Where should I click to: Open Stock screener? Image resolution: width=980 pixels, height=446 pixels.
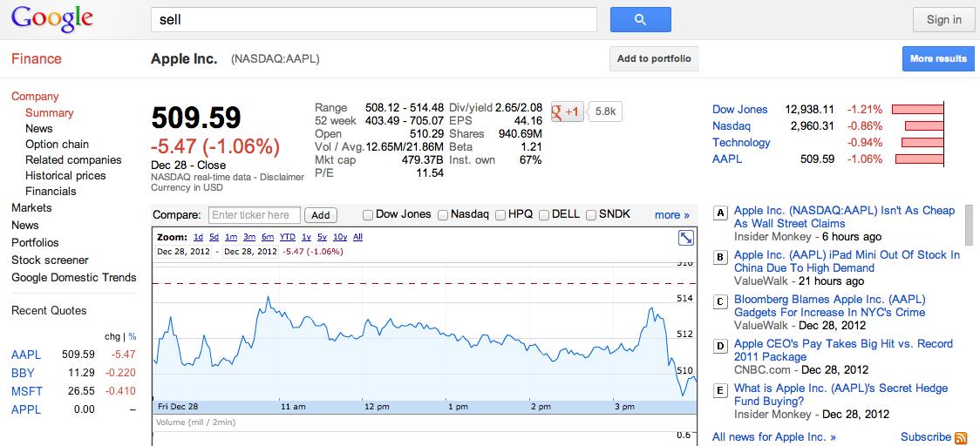coord(50,260)
